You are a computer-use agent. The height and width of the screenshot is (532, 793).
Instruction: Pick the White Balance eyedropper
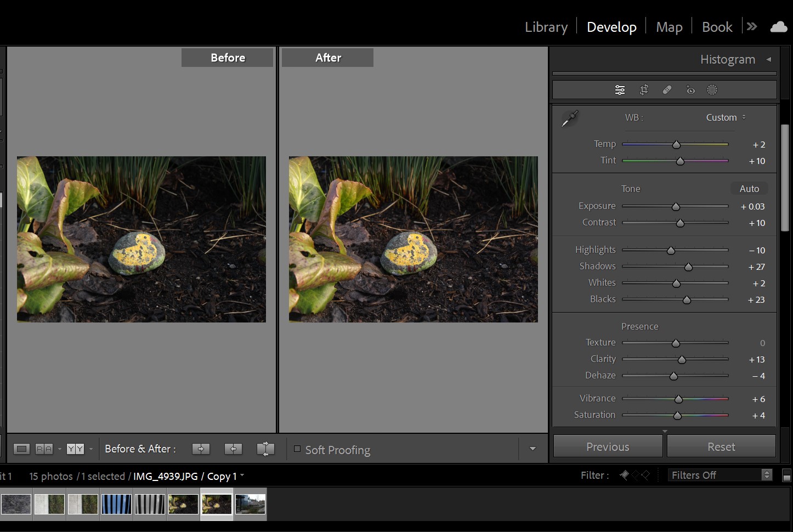570,118
